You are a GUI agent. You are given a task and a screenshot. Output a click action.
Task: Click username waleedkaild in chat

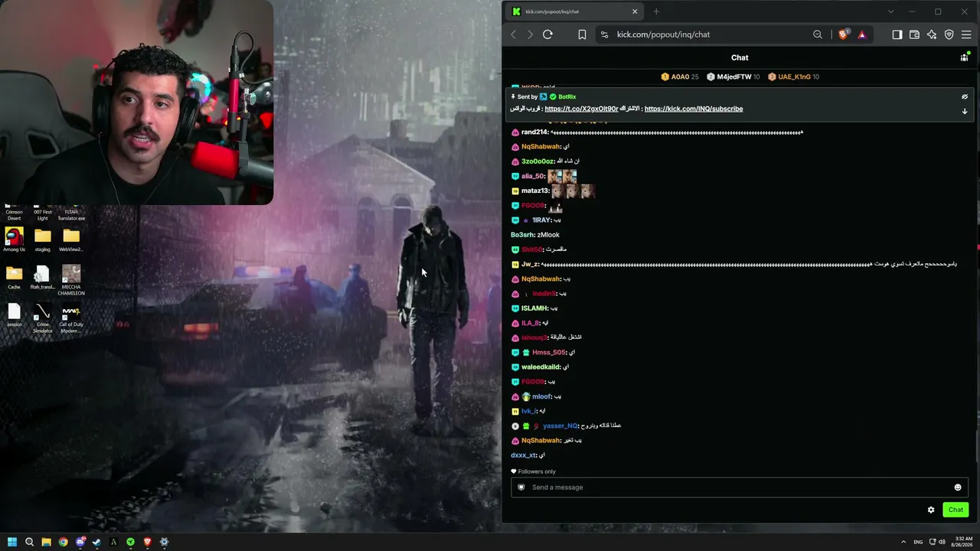541,367
